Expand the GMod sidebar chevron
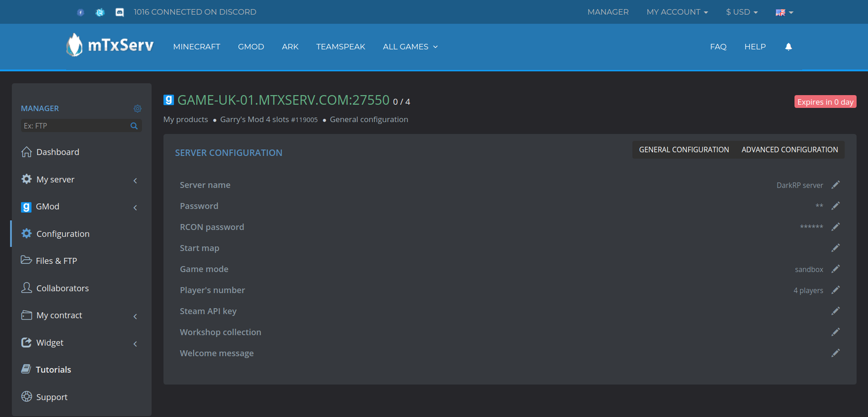 click(x=135, y=207)
